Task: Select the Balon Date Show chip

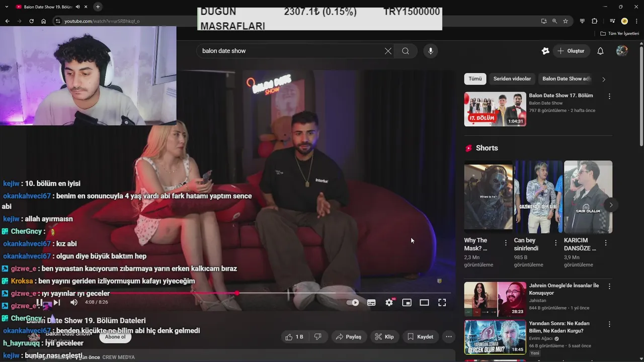Action: (566, 79)
